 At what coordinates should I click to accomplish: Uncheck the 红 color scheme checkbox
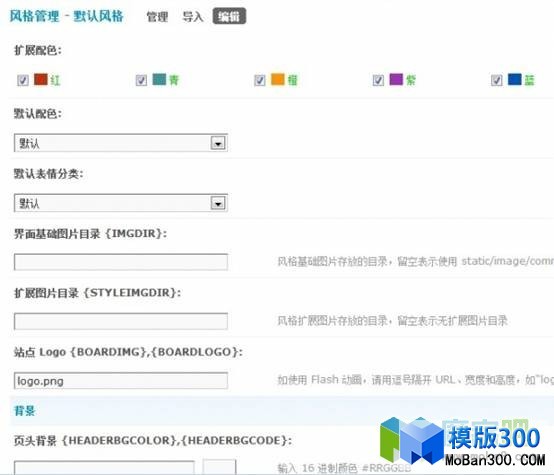[23, 80]
